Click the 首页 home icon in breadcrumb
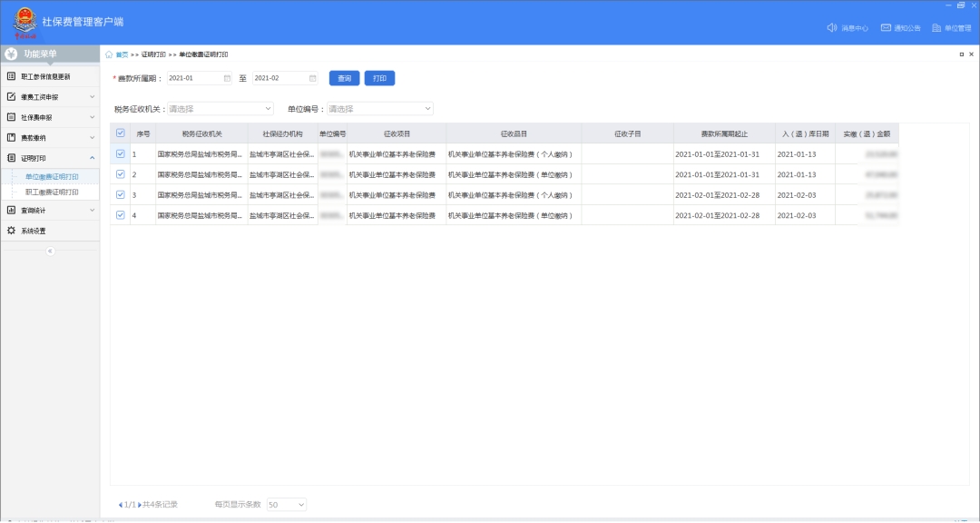Screen dimensions: 980x523 (x=110, y=54)
